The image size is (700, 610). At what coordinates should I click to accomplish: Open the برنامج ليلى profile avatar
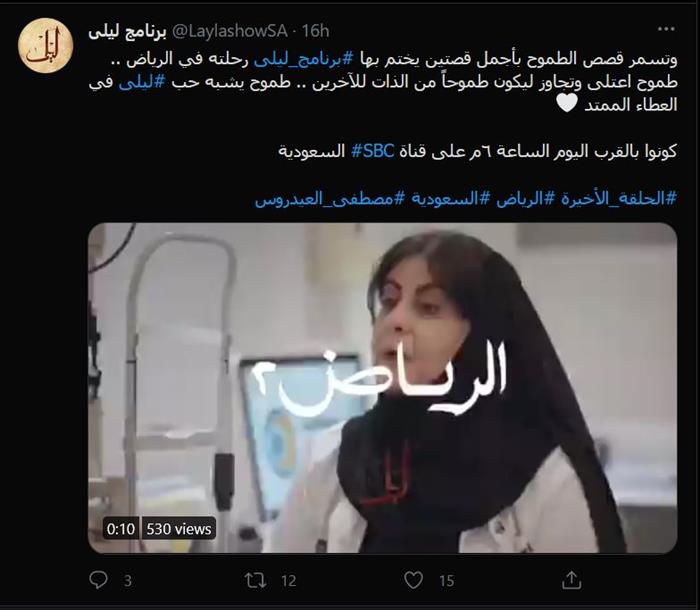tap(46, 46)
